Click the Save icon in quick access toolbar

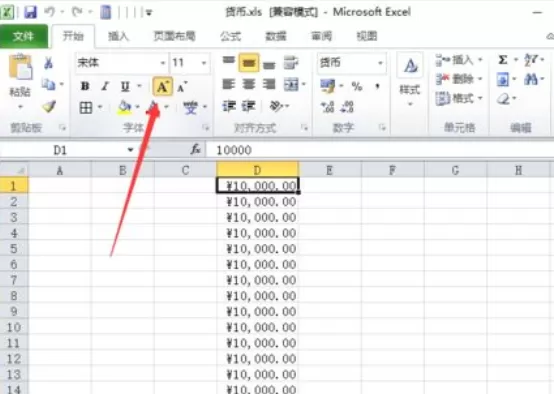[x=30, y=12]
